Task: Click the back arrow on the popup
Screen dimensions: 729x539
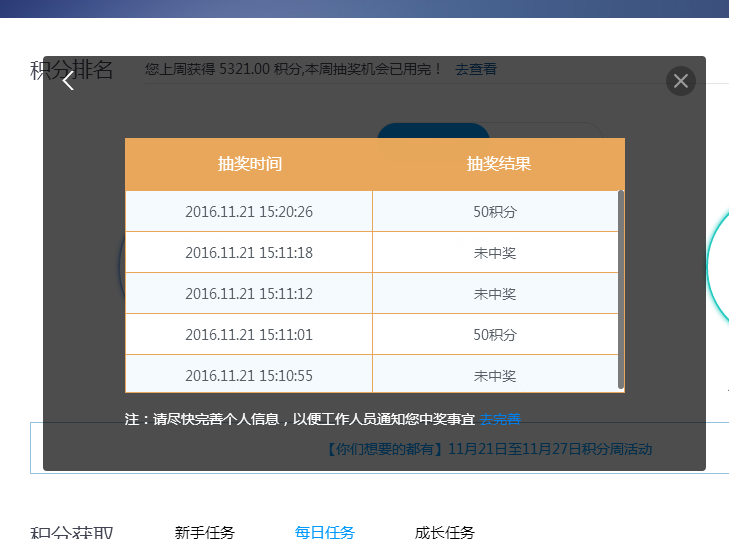Action: [68, 81]
